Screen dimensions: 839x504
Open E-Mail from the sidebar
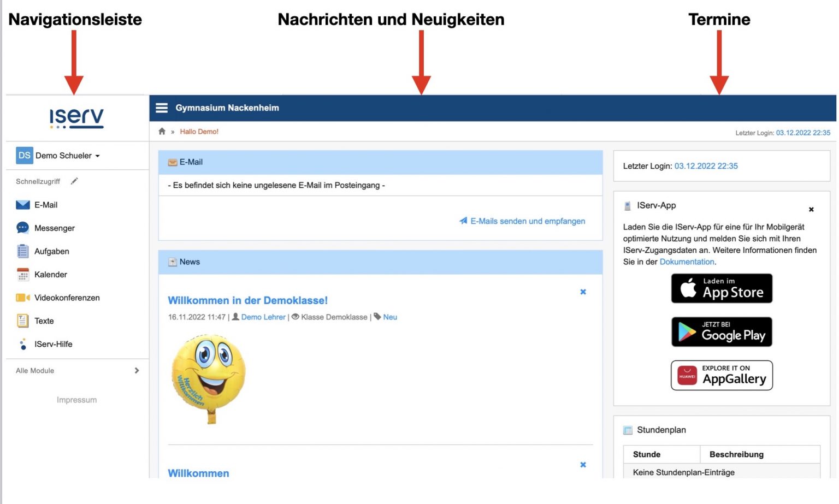[46, 205]
